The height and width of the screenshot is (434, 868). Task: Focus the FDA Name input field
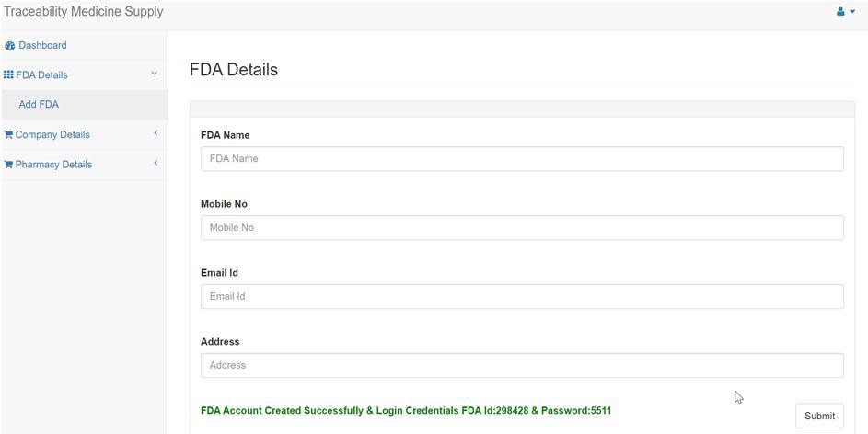click(522, 159)
